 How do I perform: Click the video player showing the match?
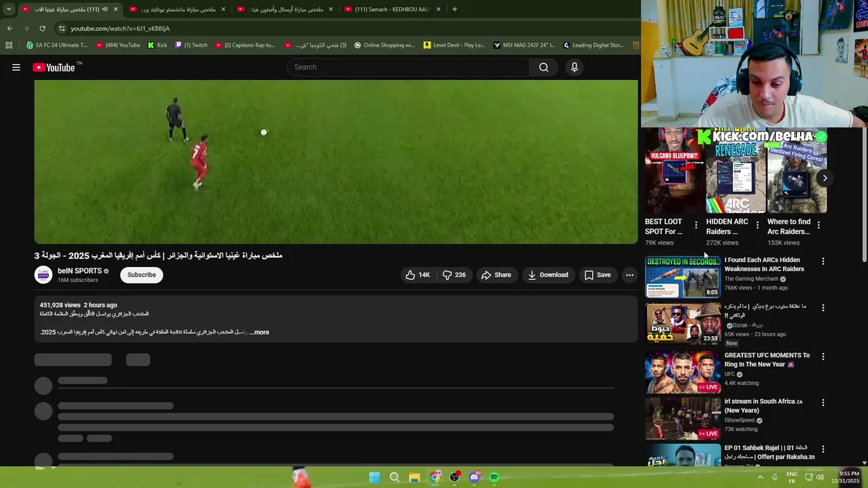pyautogui.click(x=336, y=162)
